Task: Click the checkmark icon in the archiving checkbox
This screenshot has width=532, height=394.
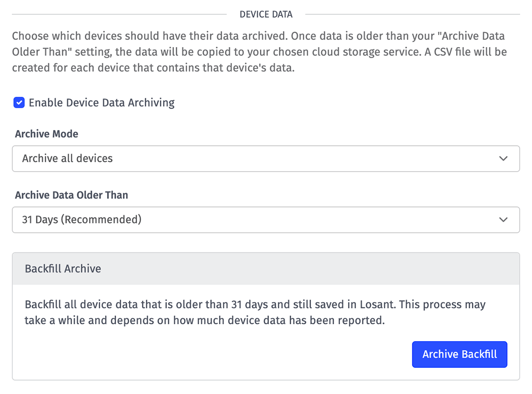Action: pos(19,102)
